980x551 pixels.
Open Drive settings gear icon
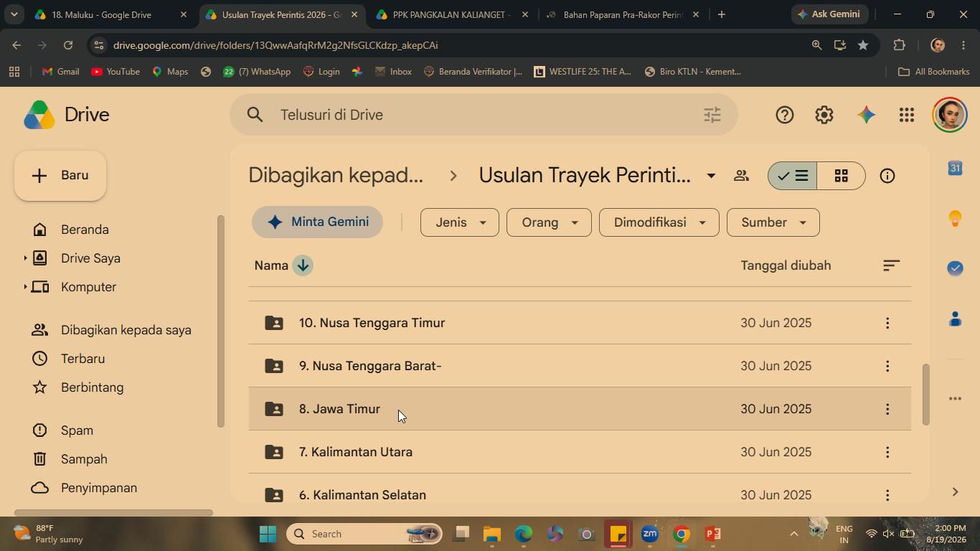(824, 115)
